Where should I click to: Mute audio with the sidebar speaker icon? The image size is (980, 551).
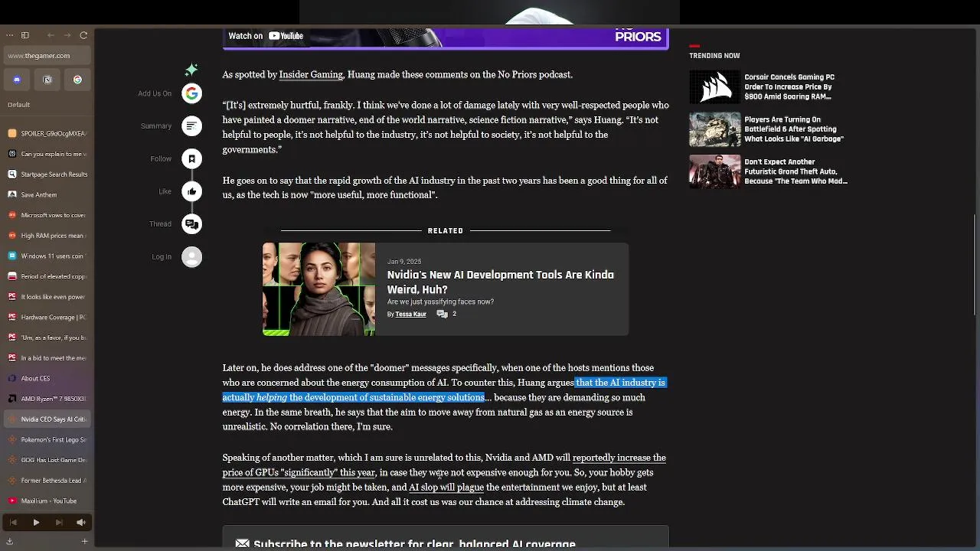coord(80,523)
